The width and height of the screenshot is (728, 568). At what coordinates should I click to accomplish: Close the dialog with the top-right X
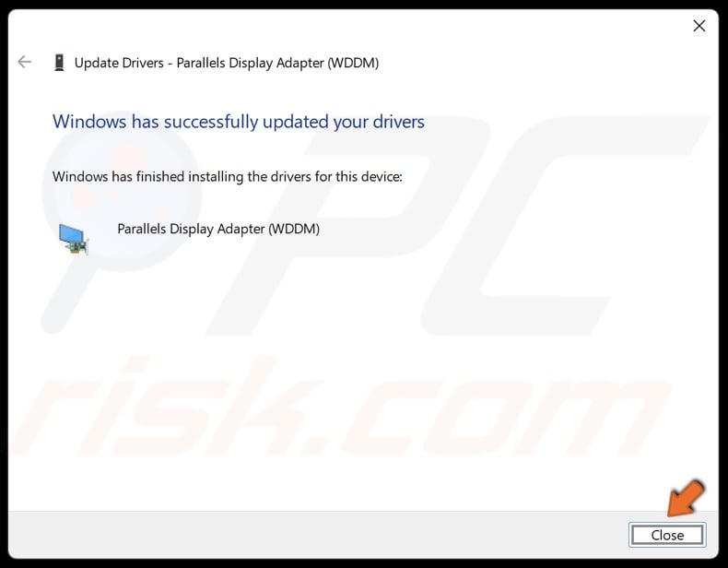[x=699, y=26]
